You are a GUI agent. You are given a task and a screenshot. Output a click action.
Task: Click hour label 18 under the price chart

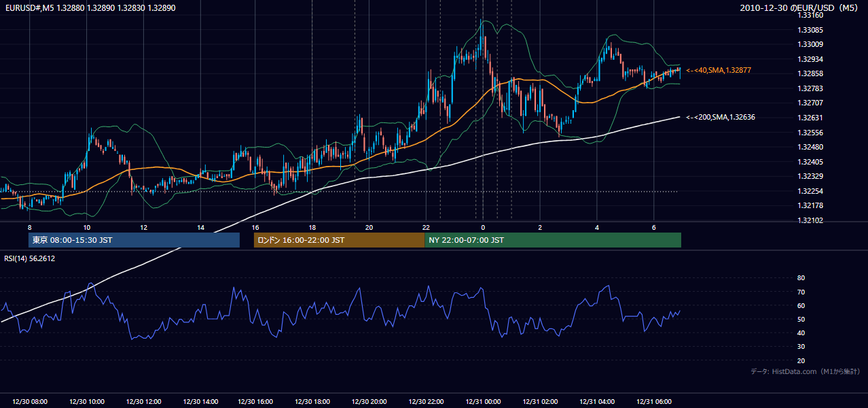click(312, 227)
